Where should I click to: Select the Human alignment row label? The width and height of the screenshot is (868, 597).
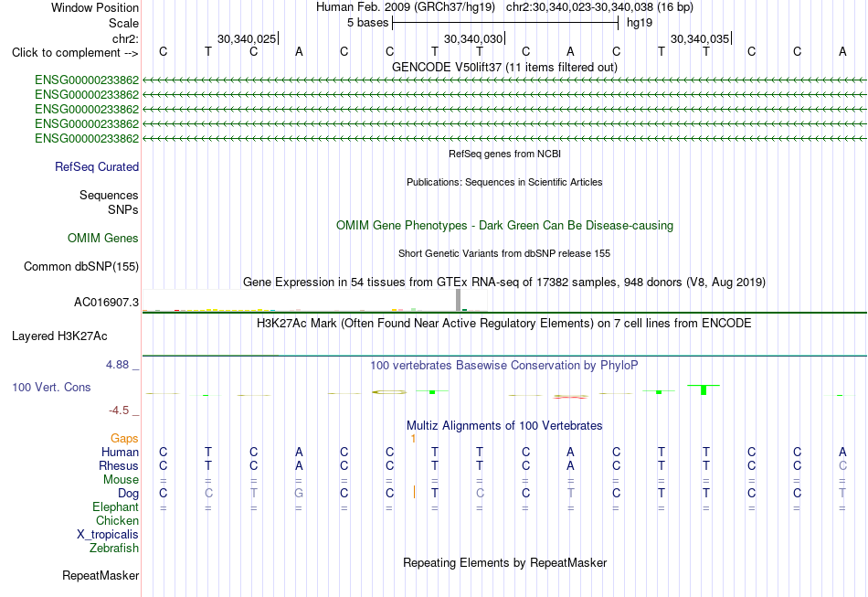click(120, 452)
